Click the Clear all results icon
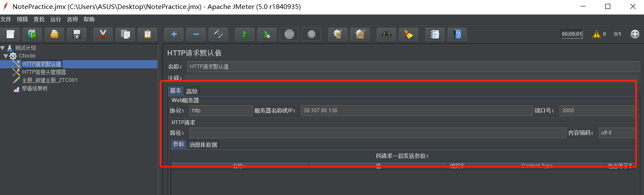 360,34
